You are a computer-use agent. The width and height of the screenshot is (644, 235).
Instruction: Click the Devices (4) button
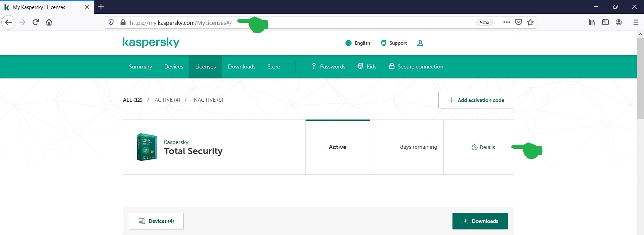156,221
